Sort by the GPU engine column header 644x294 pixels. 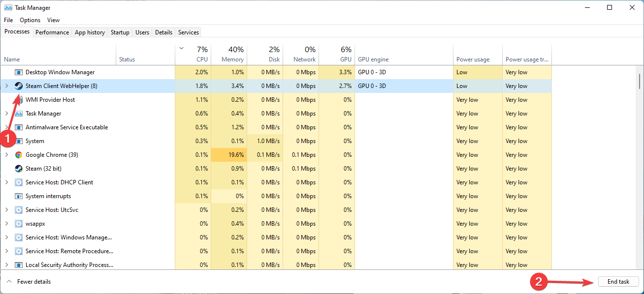pos(404,55)
